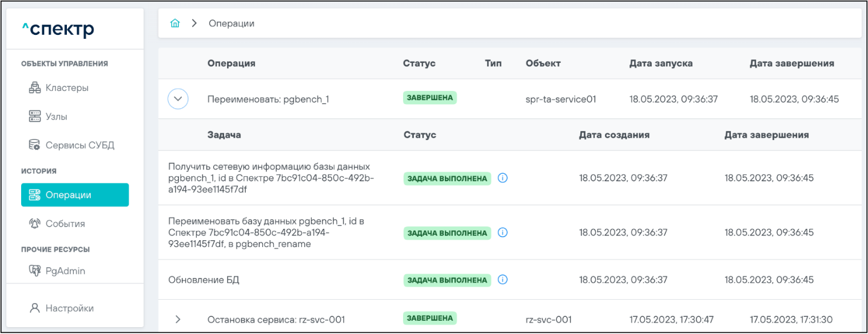Click the Настройки user icon
Viewport: 868px width, 334px height.
(x=35, y=308)
